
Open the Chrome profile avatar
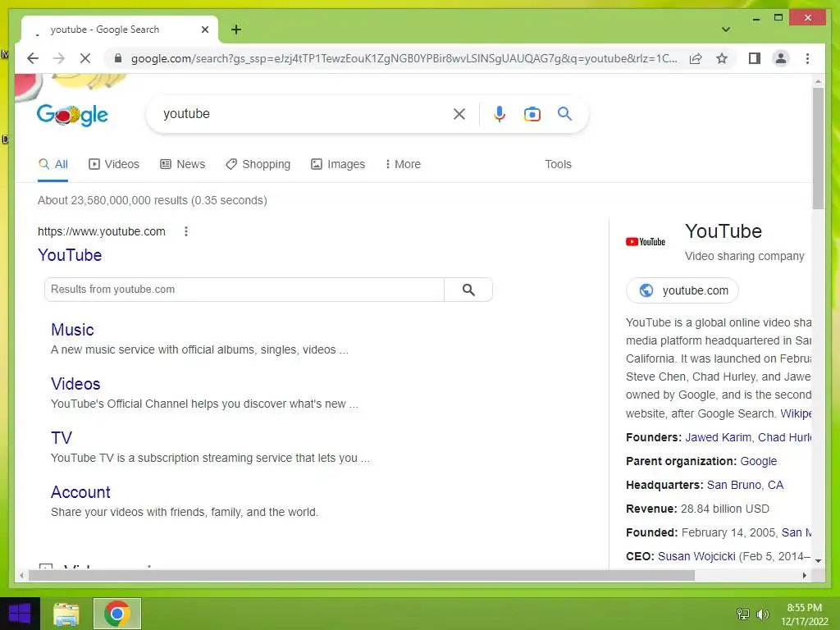781,58
